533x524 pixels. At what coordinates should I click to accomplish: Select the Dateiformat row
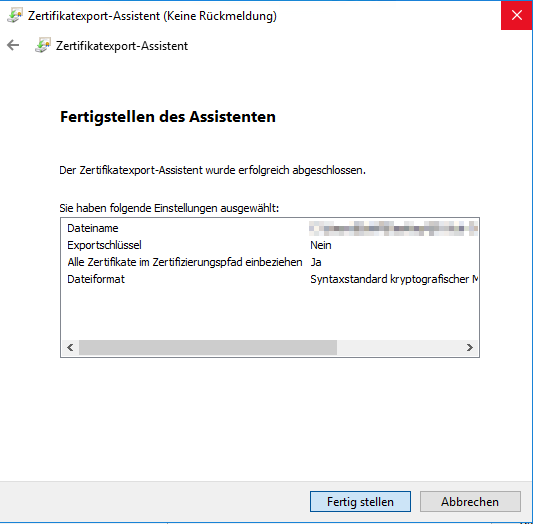270,279
